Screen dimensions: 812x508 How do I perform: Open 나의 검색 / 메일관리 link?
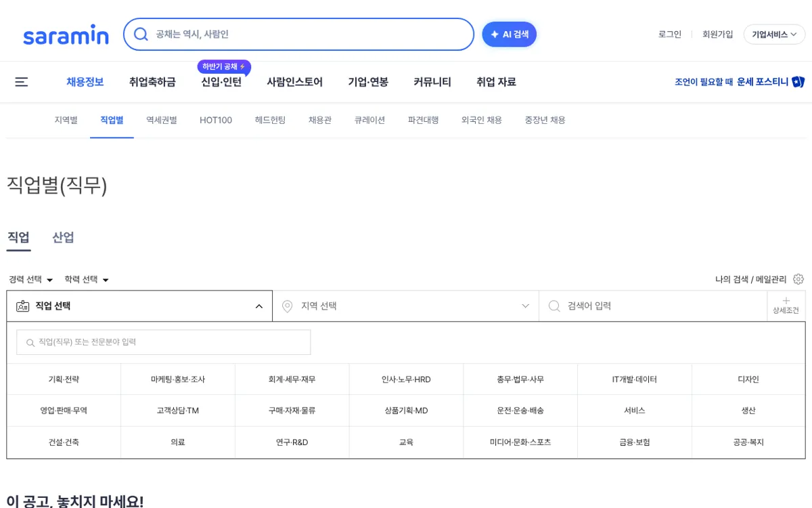[751, 279]
